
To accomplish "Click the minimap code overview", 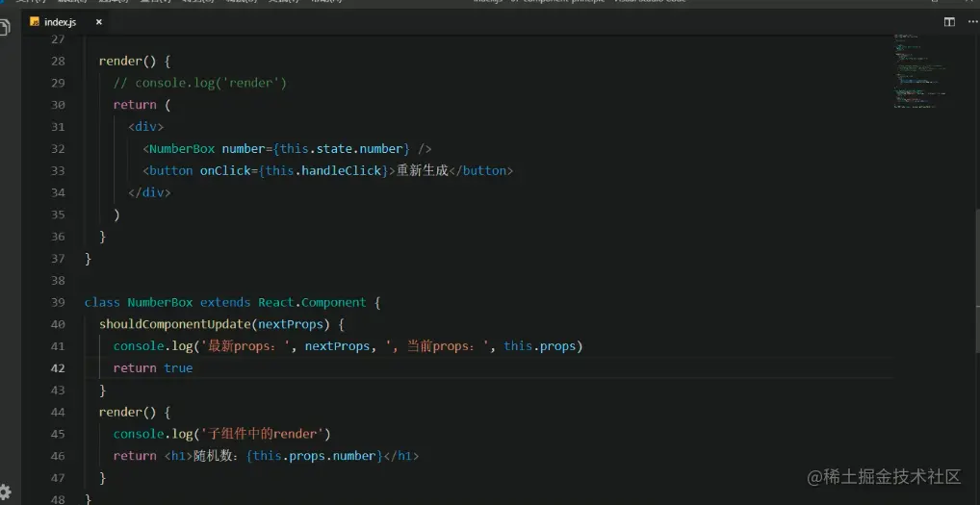I will (918, 70).
